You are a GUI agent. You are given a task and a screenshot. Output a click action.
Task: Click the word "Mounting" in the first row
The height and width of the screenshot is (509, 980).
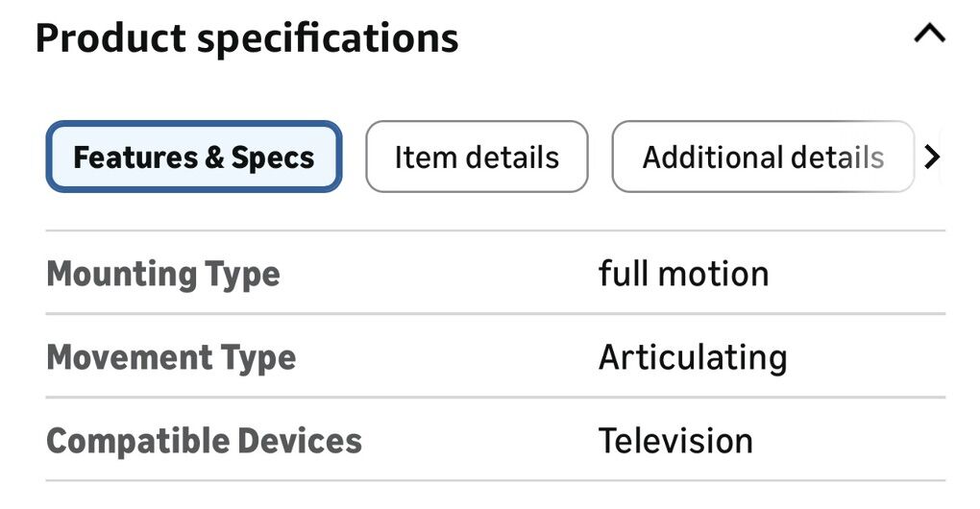pos(120,275)
